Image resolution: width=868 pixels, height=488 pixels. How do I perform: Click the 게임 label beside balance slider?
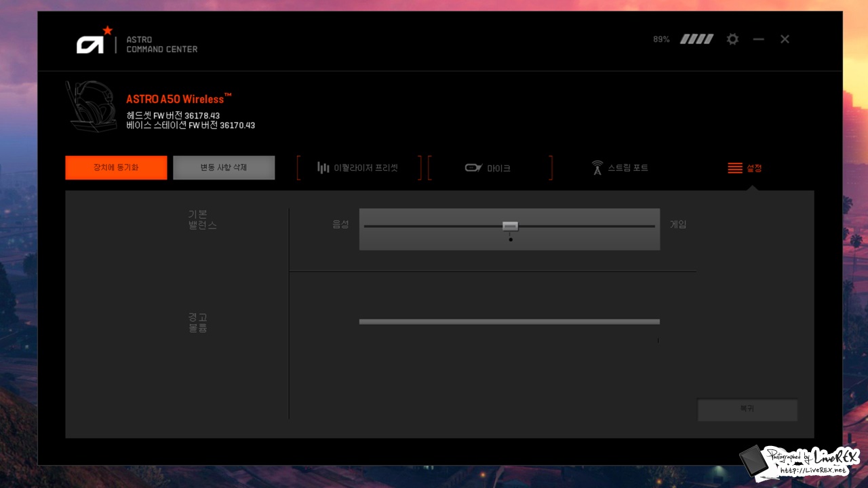coord(678,224)
